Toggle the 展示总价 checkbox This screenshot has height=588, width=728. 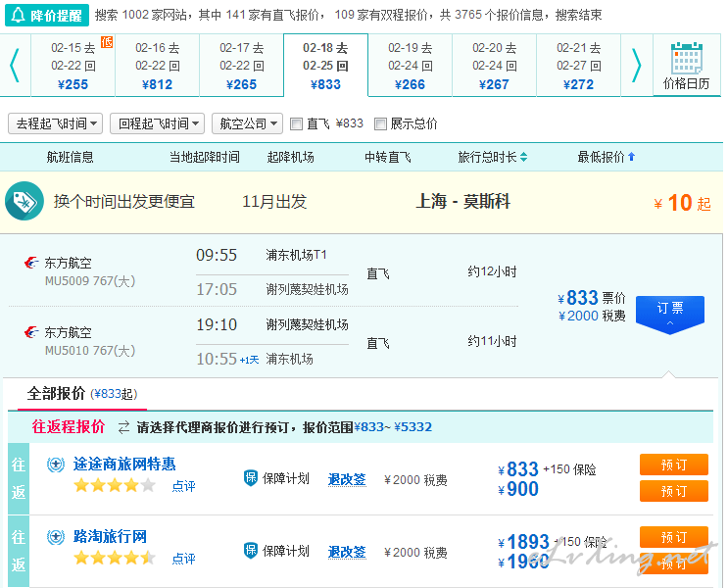point(381,124)
